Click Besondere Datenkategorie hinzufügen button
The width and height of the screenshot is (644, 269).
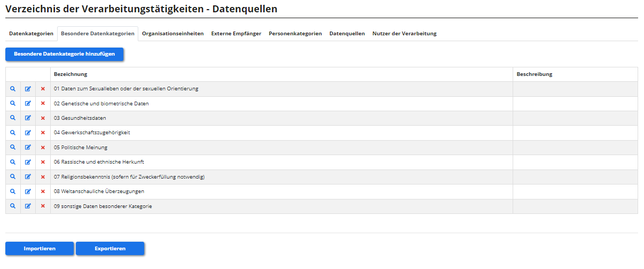coord(64,54)
